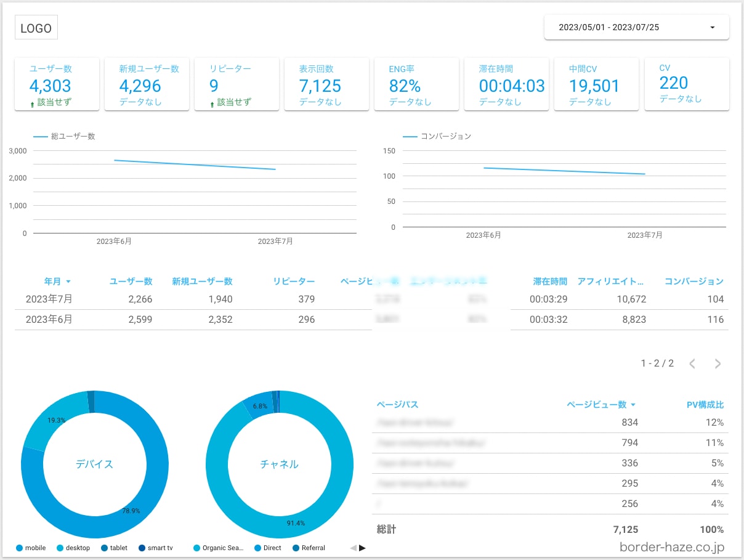Screen dimensions: 744x560
Task: Click the LOGO placeholder box
Action: pyautogui.click(x=36, y=28)
